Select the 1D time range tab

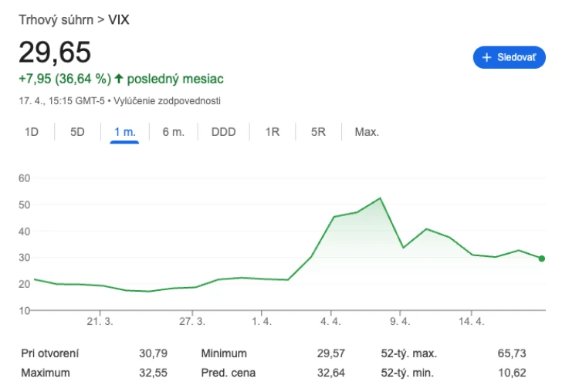point(32,132)
